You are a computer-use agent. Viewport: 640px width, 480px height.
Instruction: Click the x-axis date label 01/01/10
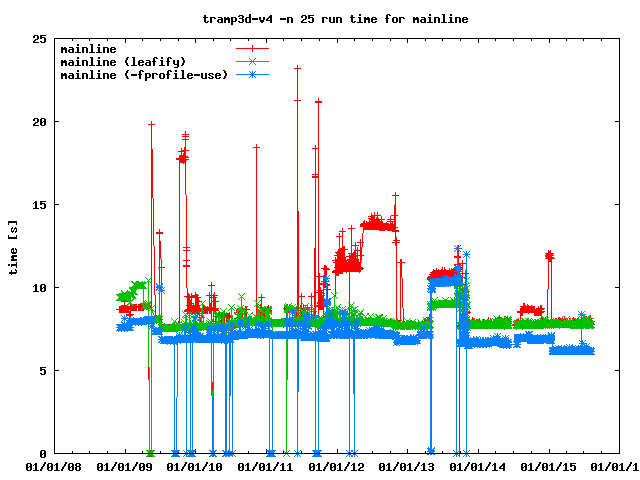195,466
